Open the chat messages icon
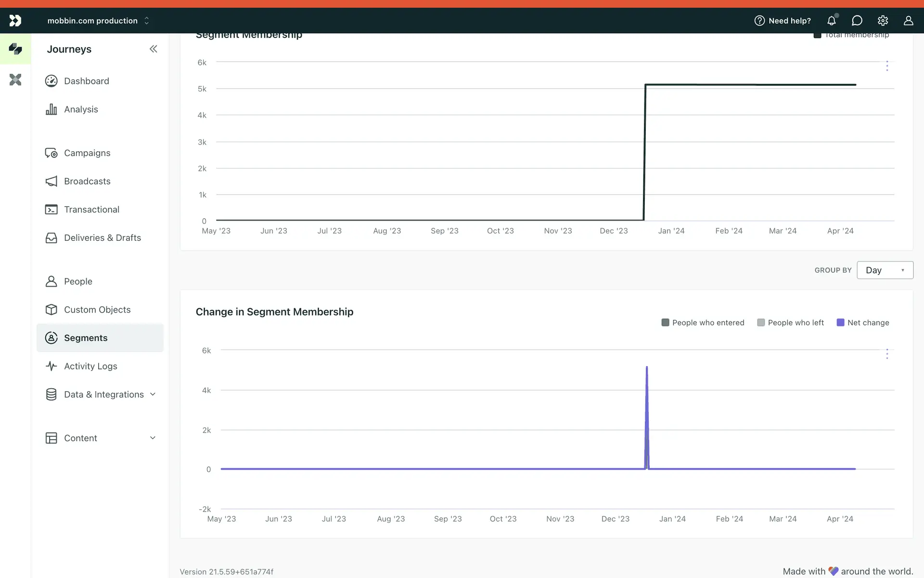Image resolution: width=924 pixels, height=578 pixels. tap(857, 21)
